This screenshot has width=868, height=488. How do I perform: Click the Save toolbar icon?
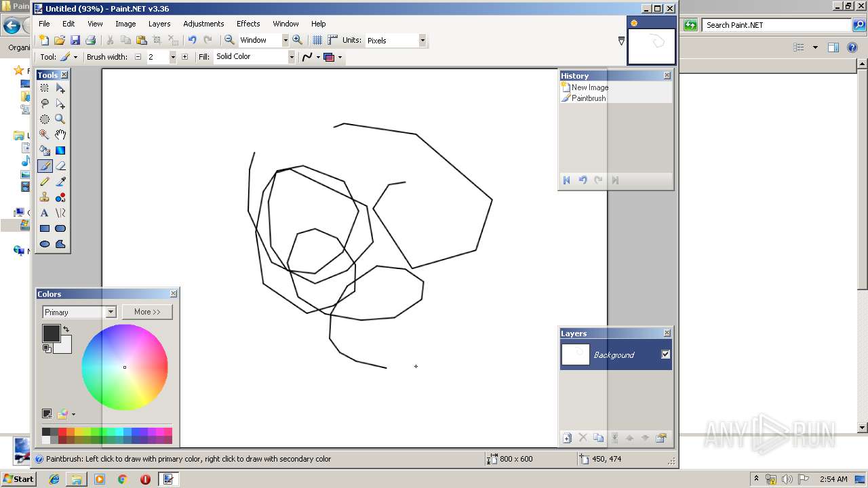[x=75, y=40]
